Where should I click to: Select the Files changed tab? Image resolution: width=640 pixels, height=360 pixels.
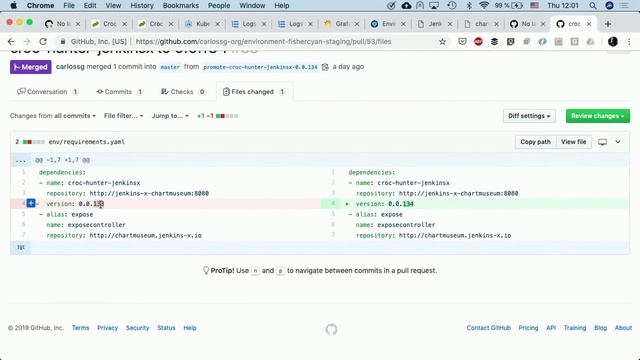click(x=254, y=92)
